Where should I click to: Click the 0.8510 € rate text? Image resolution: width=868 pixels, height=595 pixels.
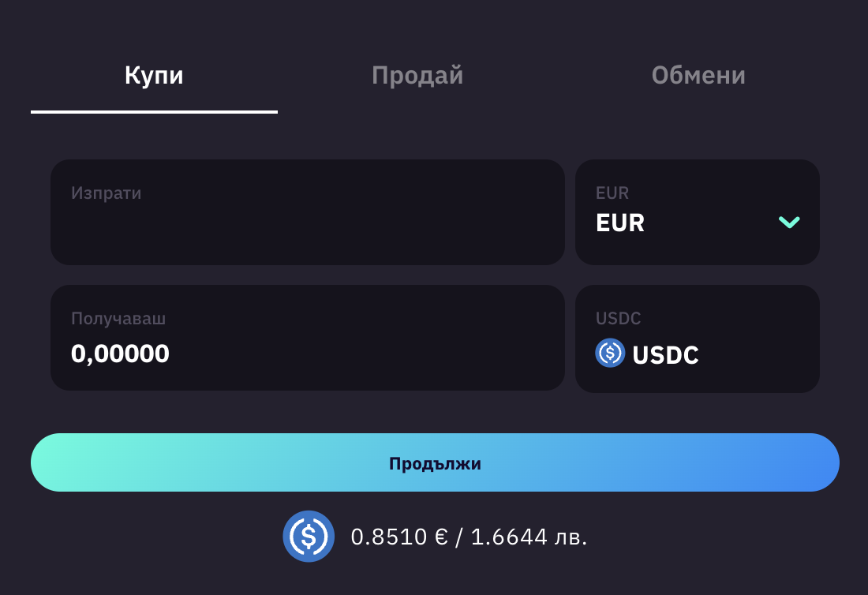pyautogui.click(x=399, y=537)
